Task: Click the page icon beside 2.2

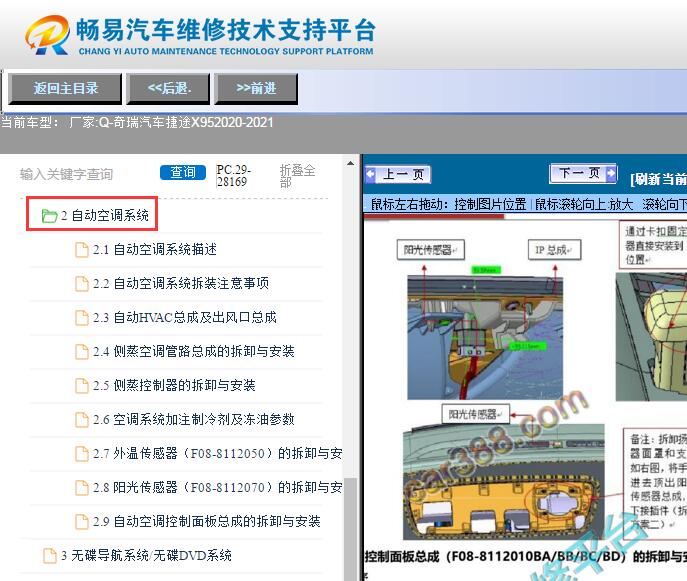Action: tap(82, 284)
